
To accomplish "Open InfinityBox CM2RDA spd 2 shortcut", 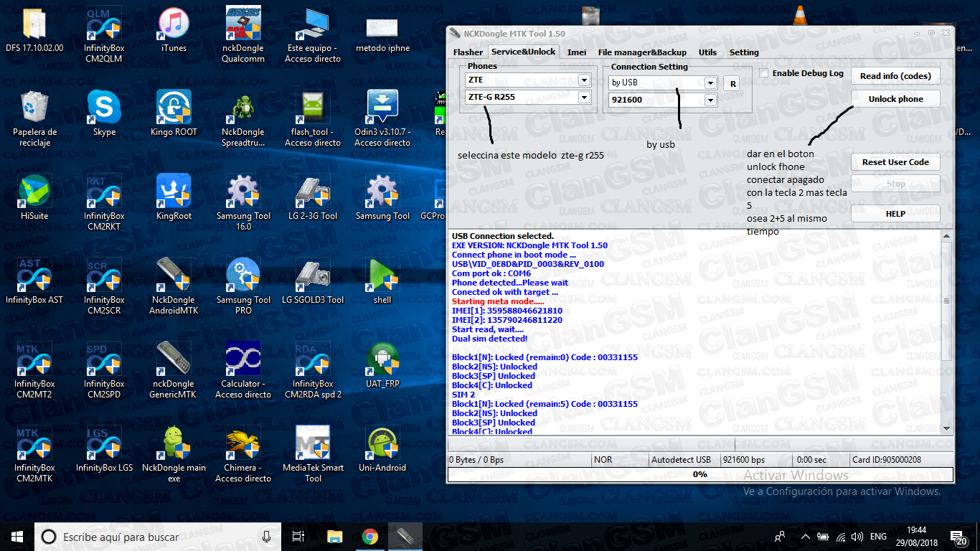I will [x=313, y=370].
